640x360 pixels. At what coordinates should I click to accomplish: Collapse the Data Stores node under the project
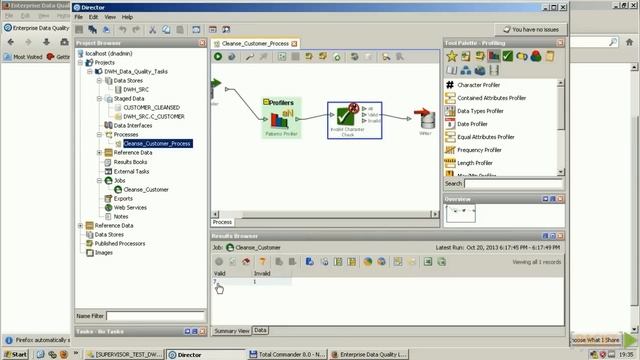tap(99, 80)
